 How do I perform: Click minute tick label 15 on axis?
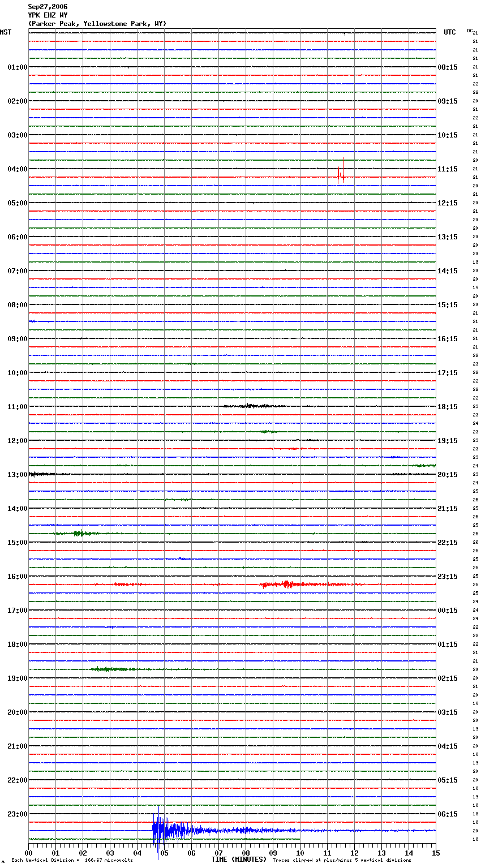click(436, 853)
